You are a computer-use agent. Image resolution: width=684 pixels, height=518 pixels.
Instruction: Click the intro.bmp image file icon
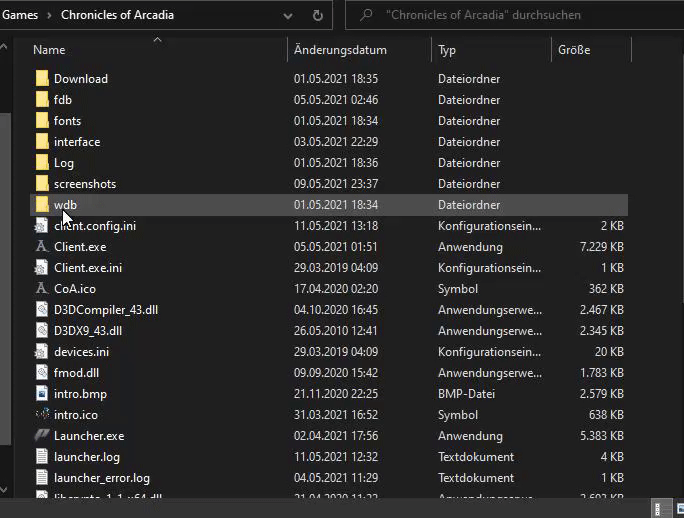tap(42, 393)
